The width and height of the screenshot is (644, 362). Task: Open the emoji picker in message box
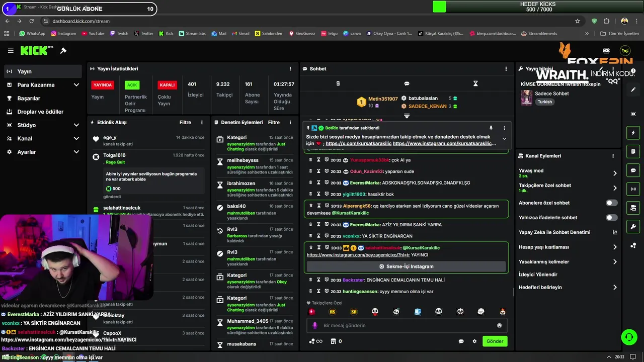pos(499,325)
